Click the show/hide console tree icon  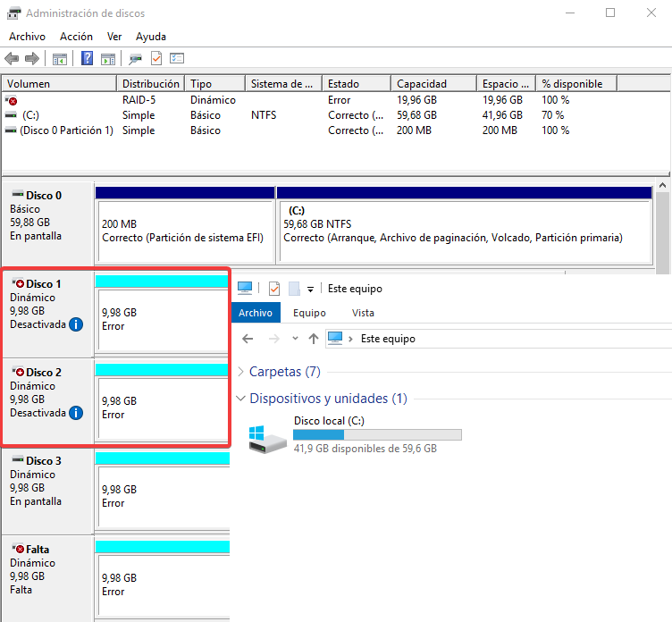tap(60, 59)
